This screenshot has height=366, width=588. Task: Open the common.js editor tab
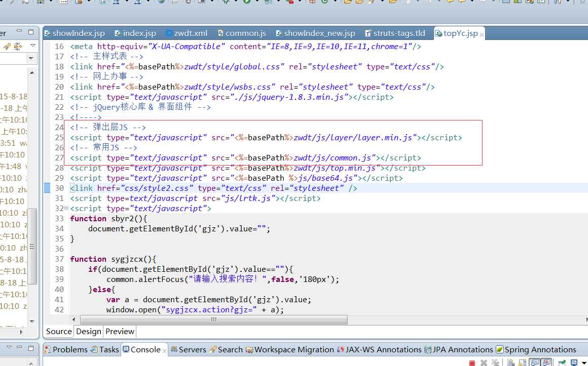[x=242, y=33]
